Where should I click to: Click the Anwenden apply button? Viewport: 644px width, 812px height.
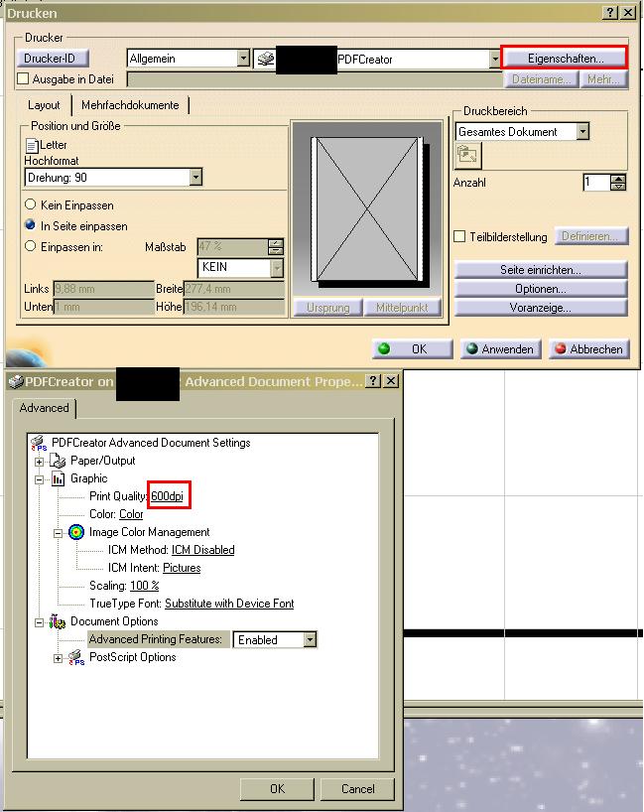point(500,349)
